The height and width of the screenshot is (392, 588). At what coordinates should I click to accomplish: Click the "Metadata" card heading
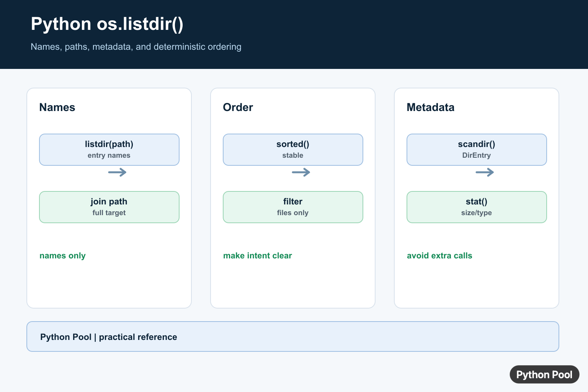(430, 107)
